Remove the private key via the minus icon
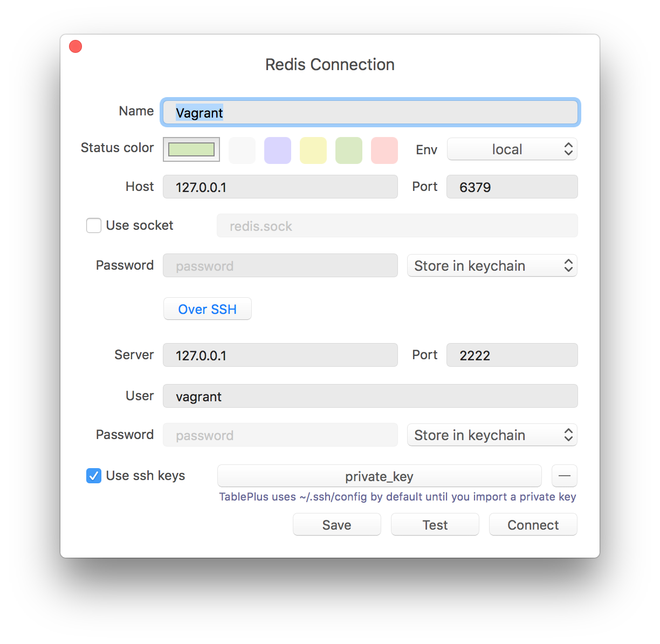 (563, 476)
